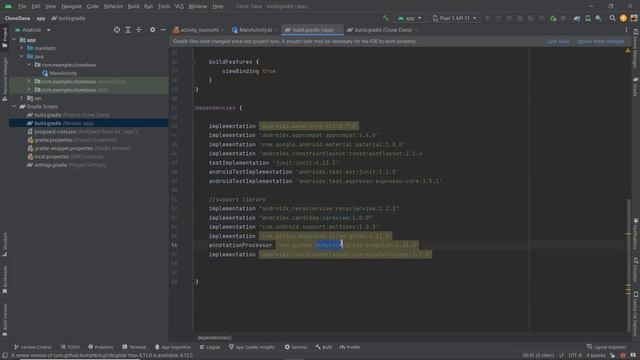Screen dimensions: 640x360
Task: Open the Problems tool window
Action: (101, 347)
